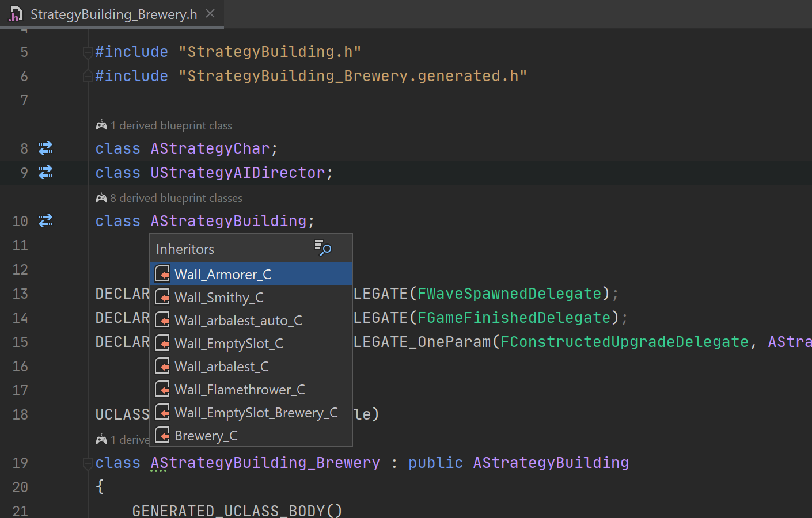
Task: Click the gamepad icon above class AStrategyChar
Action: pyautogui.click(x=101, y=125)
